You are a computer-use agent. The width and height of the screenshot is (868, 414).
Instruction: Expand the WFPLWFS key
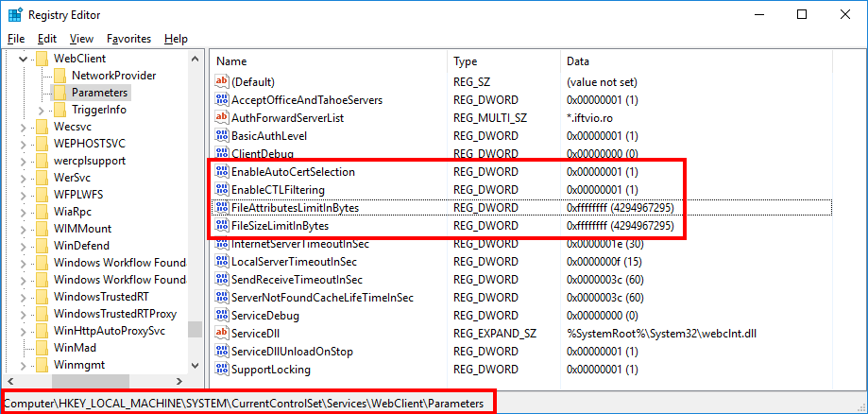click(x=24, y=195)
